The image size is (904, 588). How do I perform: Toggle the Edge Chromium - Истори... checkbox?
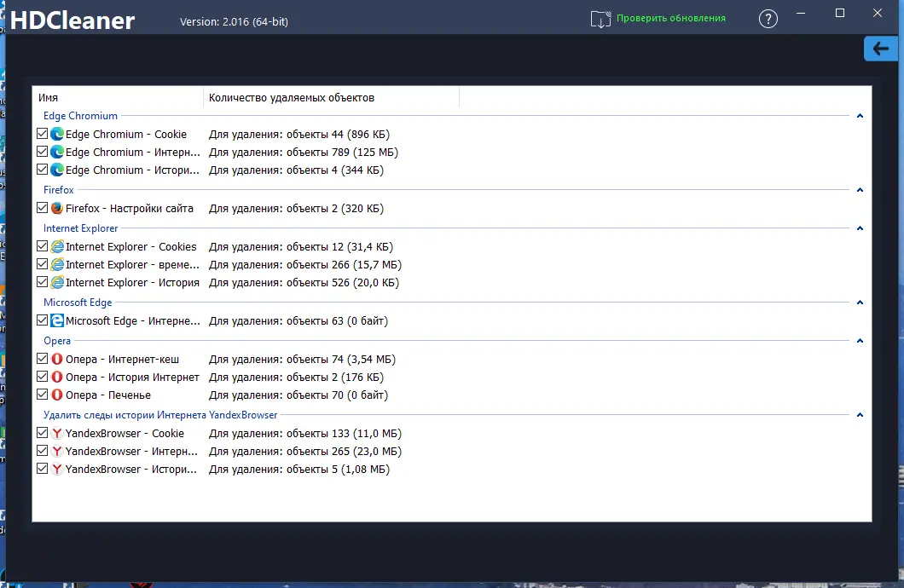(42, 170)
